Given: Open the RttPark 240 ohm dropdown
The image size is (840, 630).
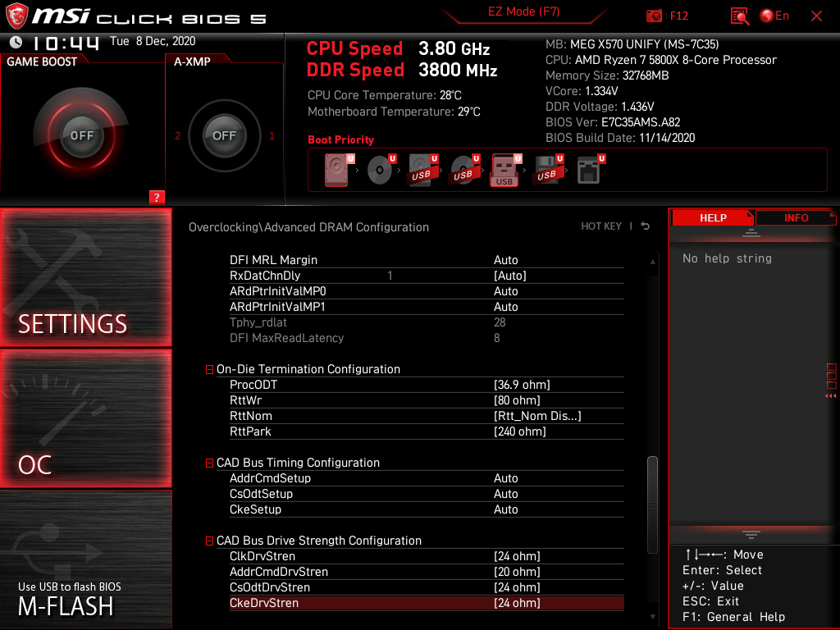Looking at the screenshot, I should [x=519, y=431].
